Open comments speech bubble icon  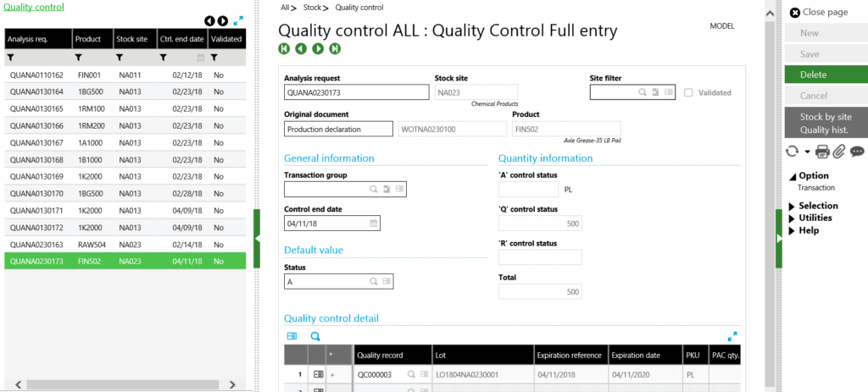857,152
